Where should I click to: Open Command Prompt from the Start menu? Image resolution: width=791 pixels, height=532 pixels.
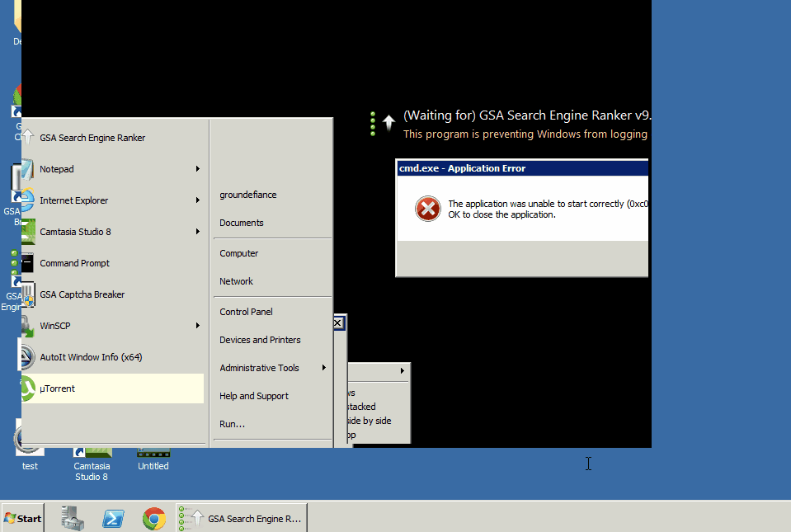pyautogui.click(x=113, y=263)
